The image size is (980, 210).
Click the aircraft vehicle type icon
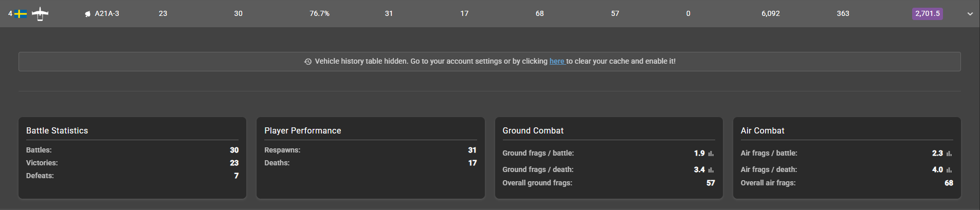click(x=40, y=14)
